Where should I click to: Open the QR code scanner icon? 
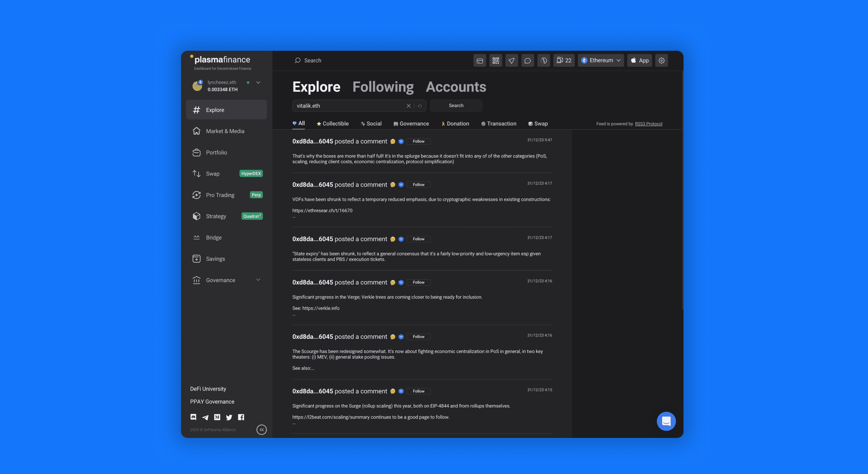point(496,61)
